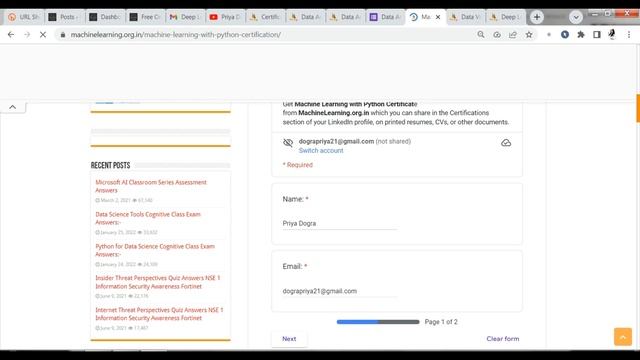The width and height of the screenshot is (640, 360).
Task: Click the Email input field
Action: click(x=340, y=291)
